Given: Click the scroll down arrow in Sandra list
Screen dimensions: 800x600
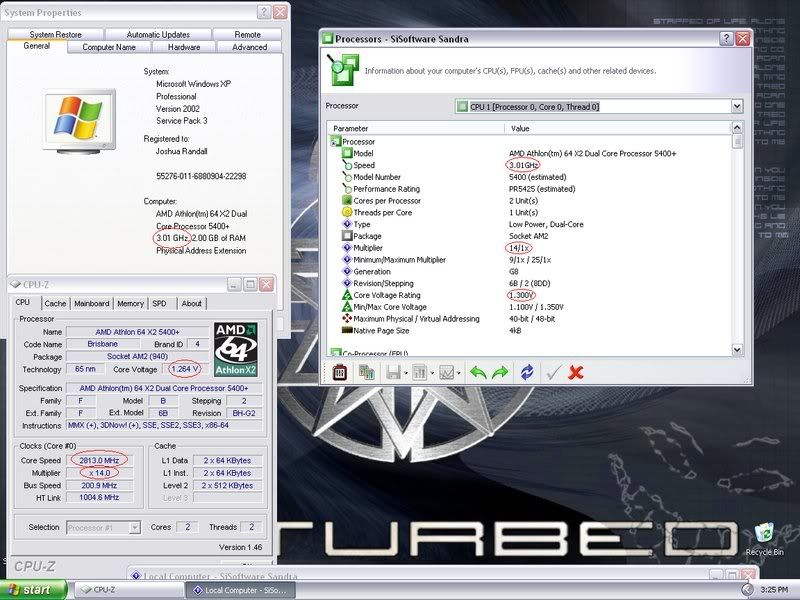Looking at the screenshot, I should tap(737, 349).
